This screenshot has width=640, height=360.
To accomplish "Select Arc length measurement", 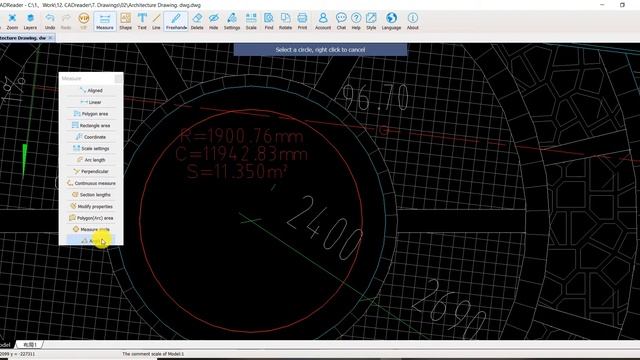I will 91,160.
